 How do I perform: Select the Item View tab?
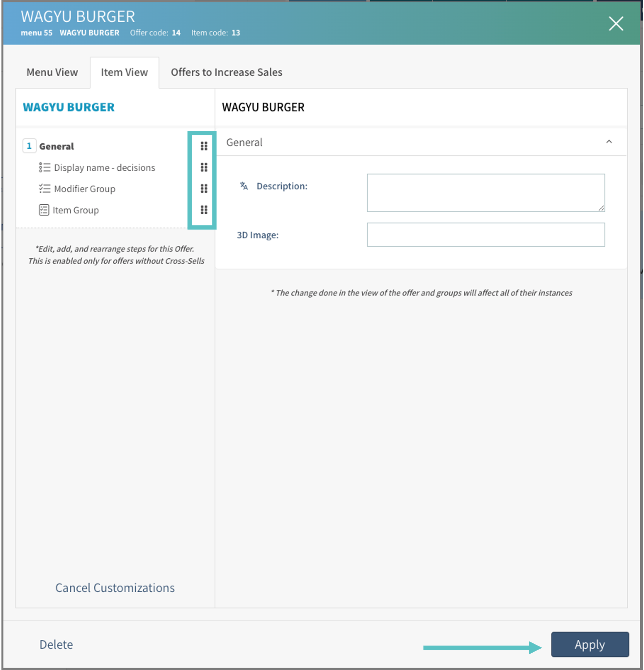coord(124,72)
